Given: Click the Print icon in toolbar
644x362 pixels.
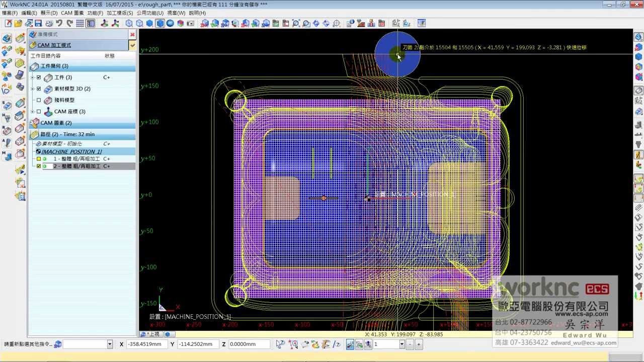Looking at the screenshot, I should click(49, 23).
